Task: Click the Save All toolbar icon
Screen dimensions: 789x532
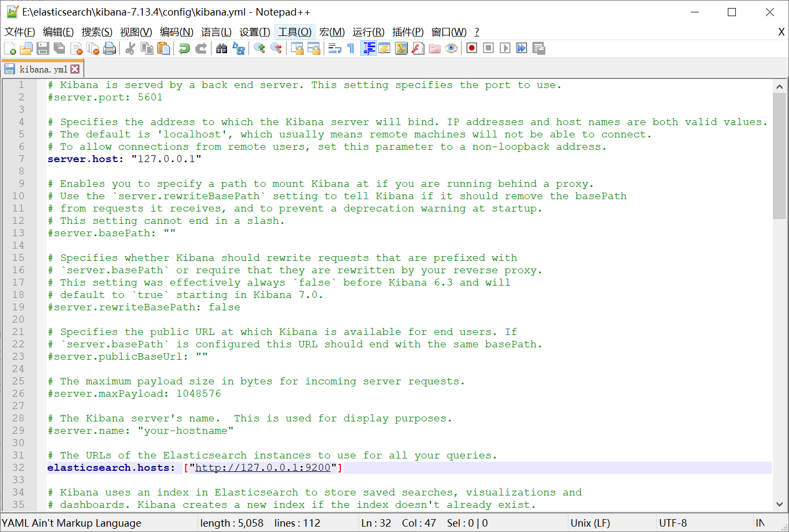Action: (x=60, y=48)
